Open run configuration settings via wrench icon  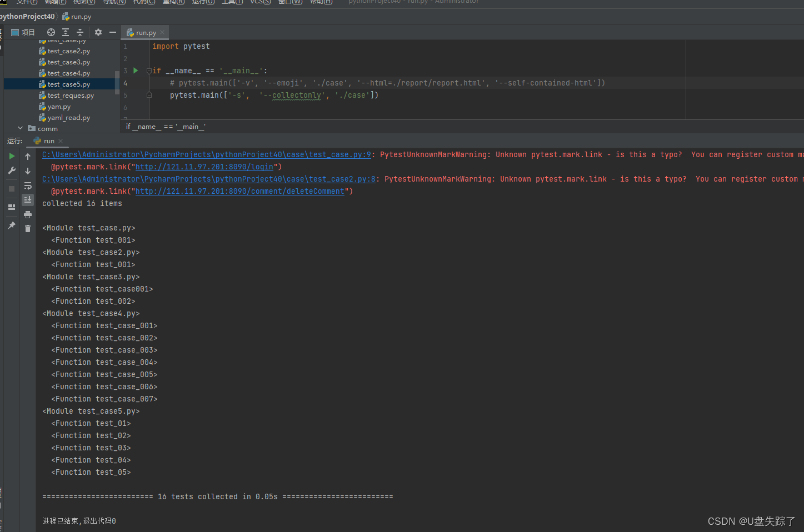11,170
